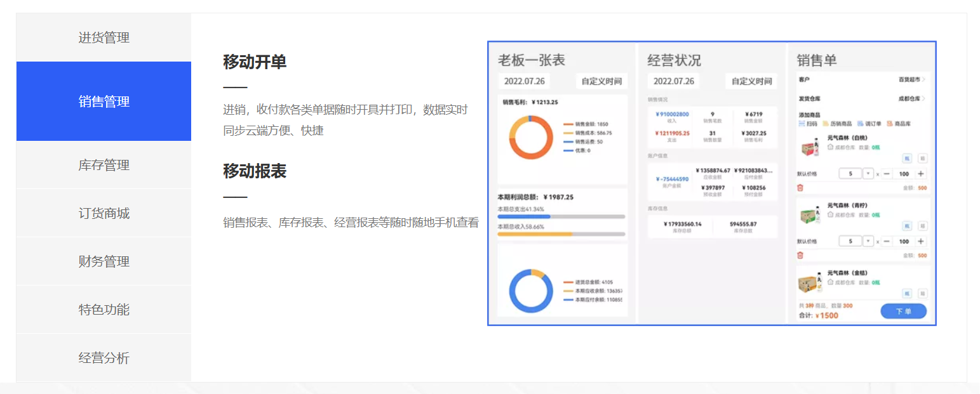The image size is (980, 394).
Task: Decrease quantity of 元气森林（青柠） with minus
Action: (887, 241)
